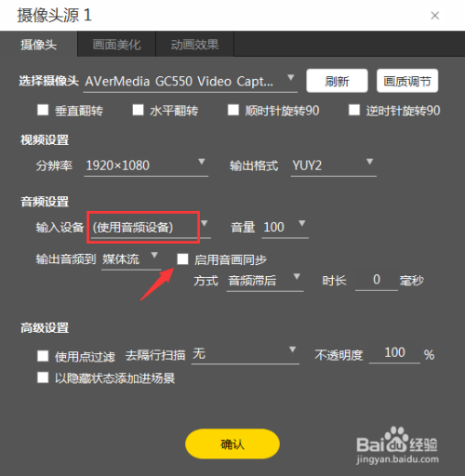The width and height of the screenshot is (465, 476).
Task: Select the 摄像头 tab
Action: pyautogui.click(x=38, y=45)
